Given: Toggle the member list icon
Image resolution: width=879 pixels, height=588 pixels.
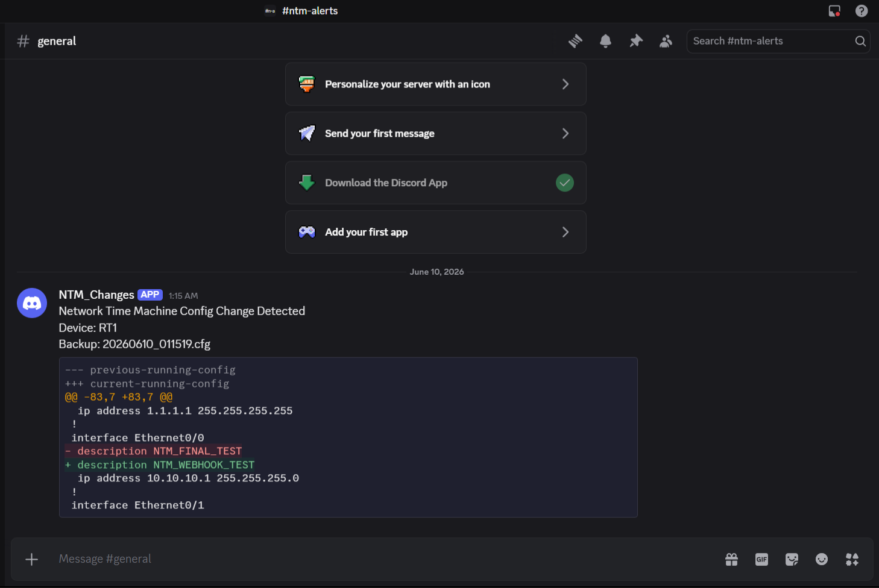Looking at the screenshot, I should (x=666, y=41).
